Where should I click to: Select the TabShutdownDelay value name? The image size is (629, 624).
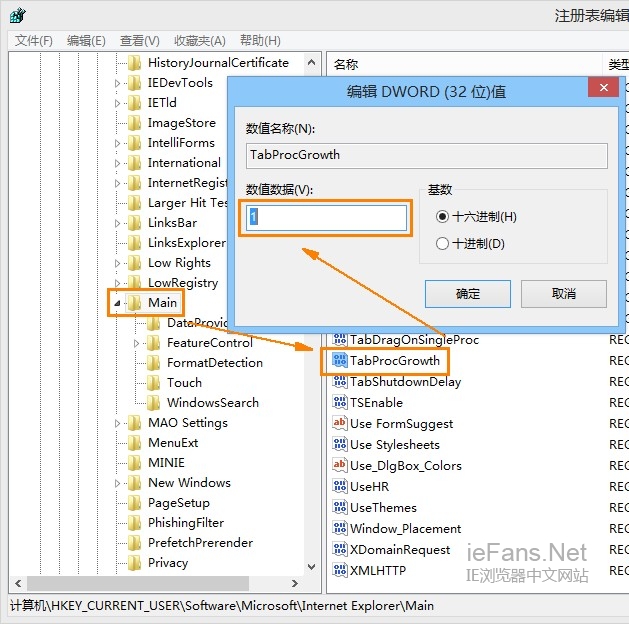point(406,382)
